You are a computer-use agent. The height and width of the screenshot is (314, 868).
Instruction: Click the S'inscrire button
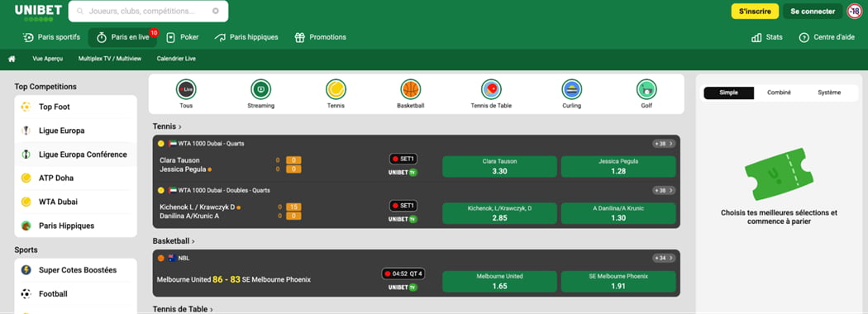(755, 11)
